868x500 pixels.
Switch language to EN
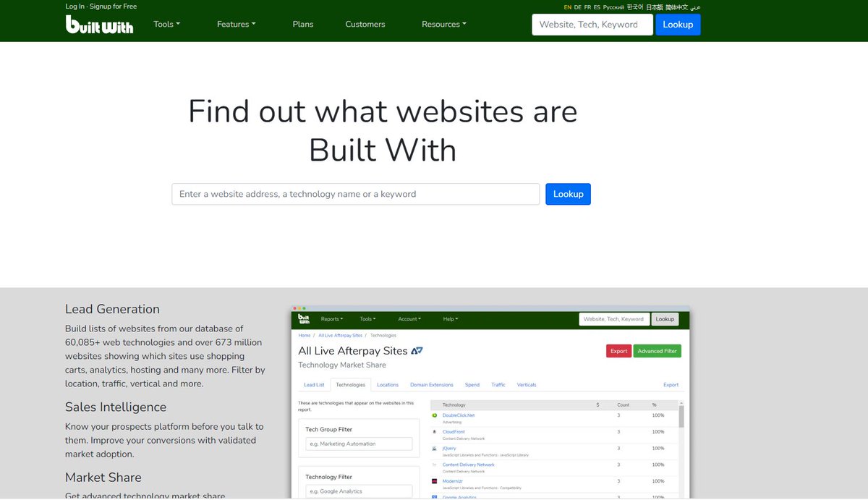(x=568, y=7)
